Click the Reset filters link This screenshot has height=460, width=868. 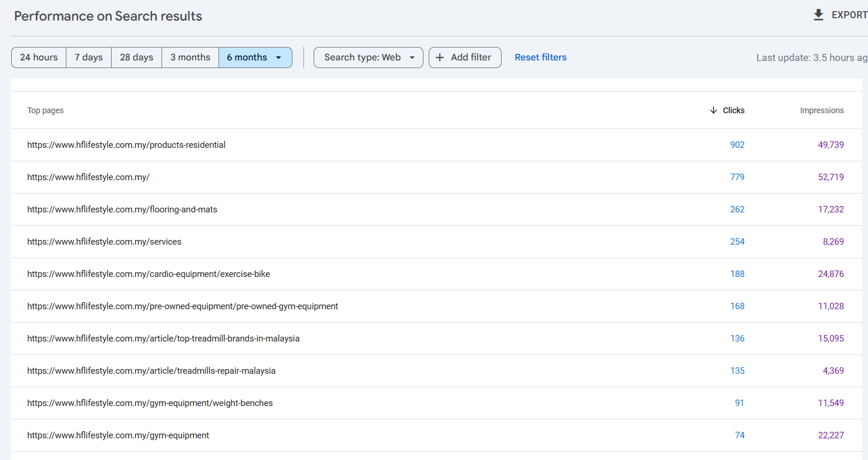coord(540,58)
